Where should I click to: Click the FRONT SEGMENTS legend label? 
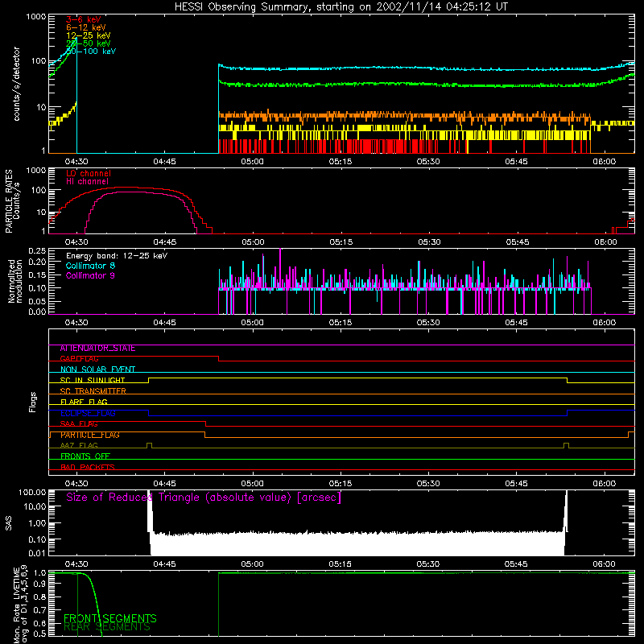[110, 618]
